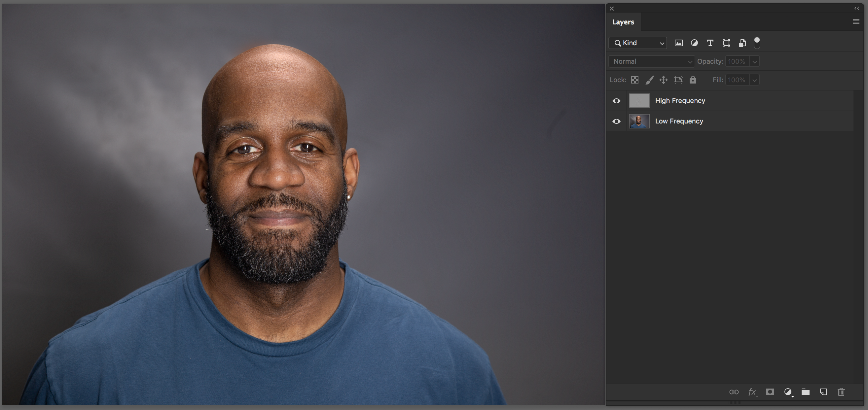Viewport: 868px width, 410px height.
Task: Click the lock all padlock icon
Action: pos(692,80)
